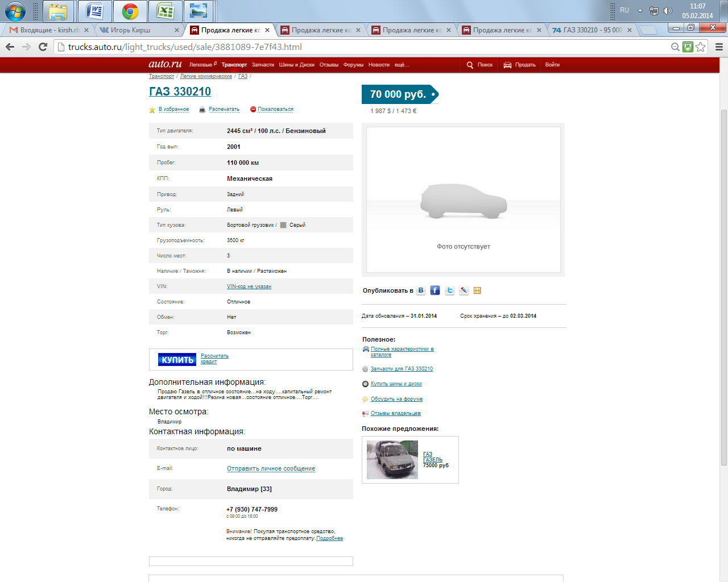Click the address bar URL field
The image size is (728, 582).
[364, 47]
